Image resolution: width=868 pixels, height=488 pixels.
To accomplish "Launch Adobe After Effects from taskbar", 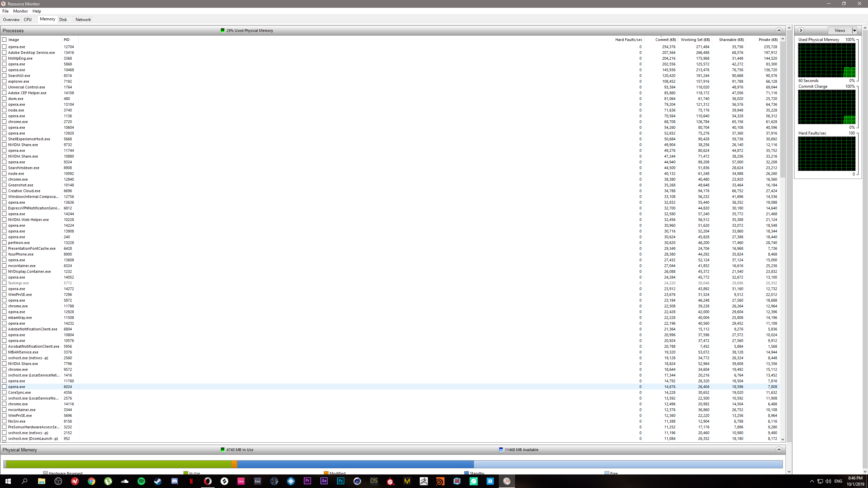I will [x=324, y=481].
